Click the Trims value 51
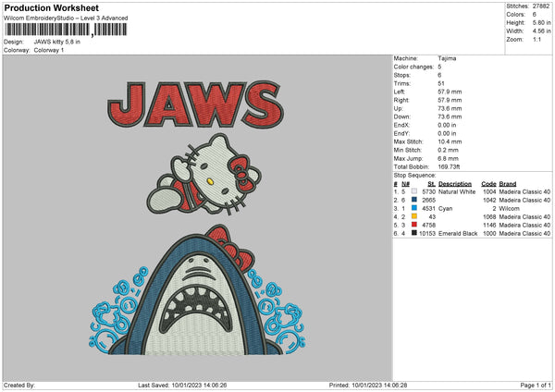 [441, 83]
